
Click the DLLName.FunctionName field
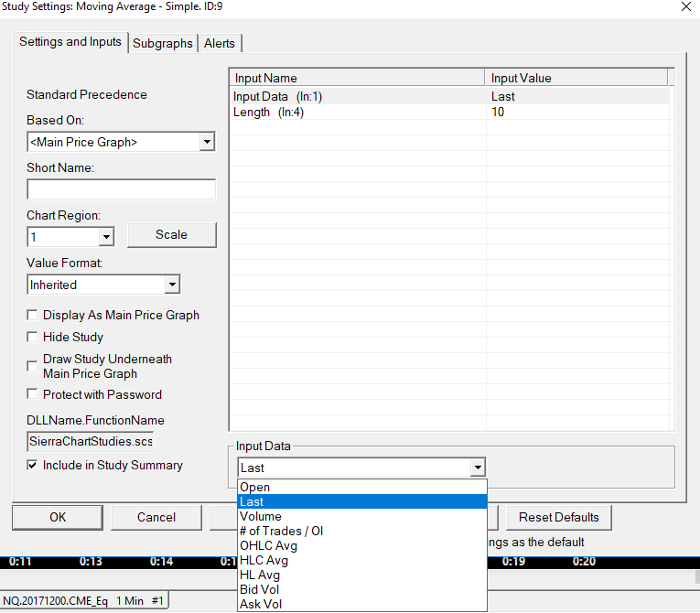coord(91,442)
